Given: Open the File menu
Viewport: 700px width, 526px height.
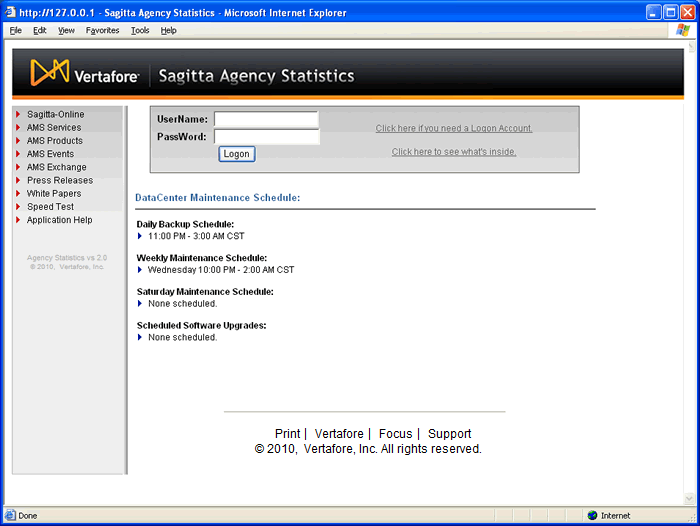Looking at the screenshot, I should click(x=16, y=30).
